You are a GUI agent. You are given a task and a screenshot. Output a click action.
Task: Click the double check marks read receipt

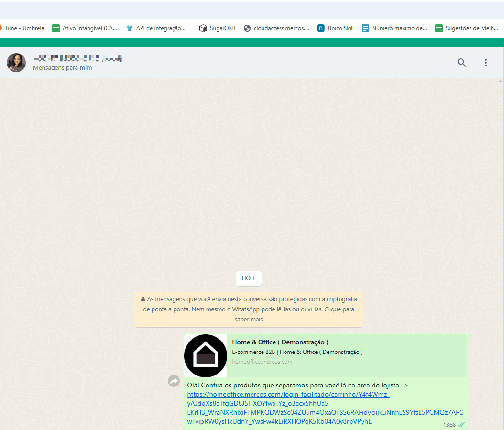point(461,424)
